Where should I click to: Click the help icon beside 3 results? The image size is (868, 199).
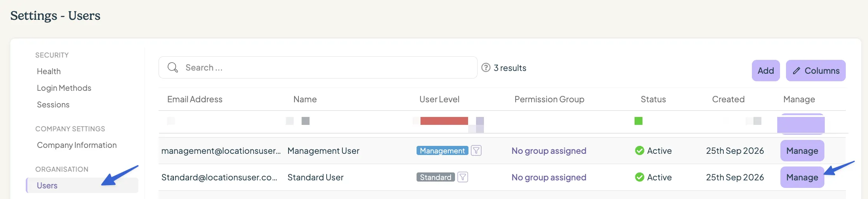[x=486, y=67]
